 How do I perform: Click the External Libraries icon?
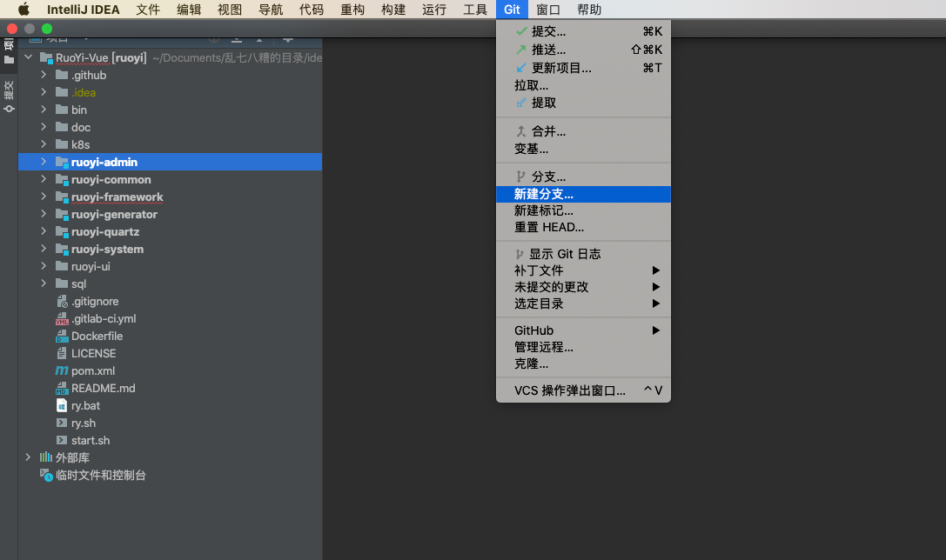coord(46,457)
